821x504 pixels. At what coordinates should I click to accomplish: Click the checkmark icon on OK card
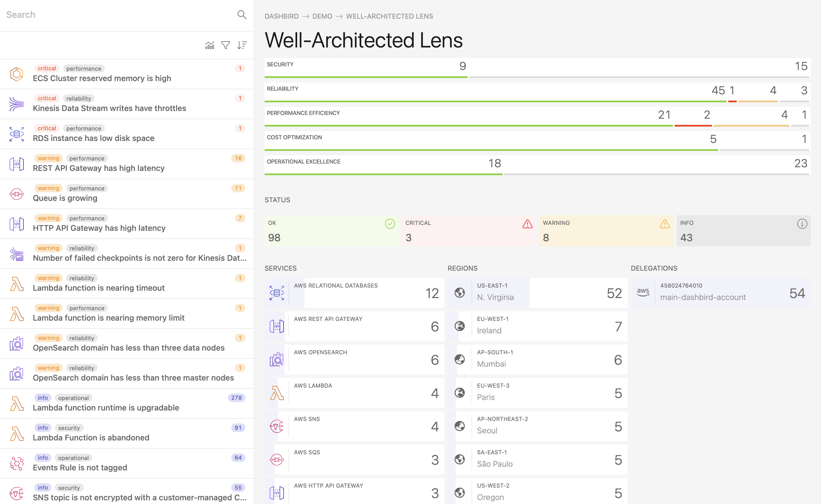click(x=390, y=224)
